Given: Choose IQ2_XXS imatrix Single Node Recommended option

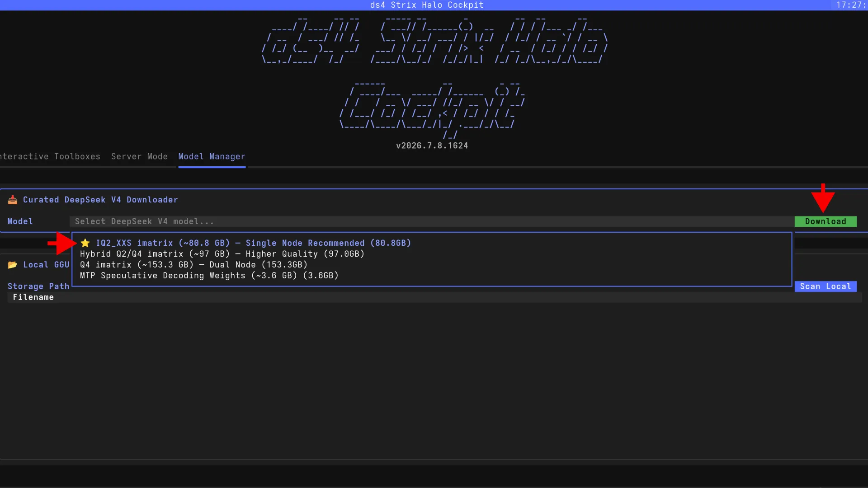Looking at the screenshot, I should point(432,243).
